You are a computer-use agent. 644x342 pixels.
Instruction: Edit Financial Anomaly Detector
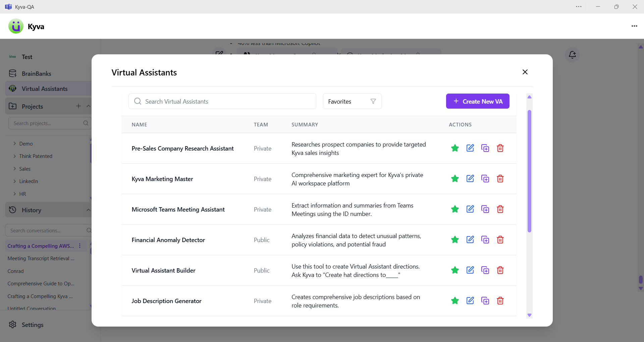pos(470,240)
